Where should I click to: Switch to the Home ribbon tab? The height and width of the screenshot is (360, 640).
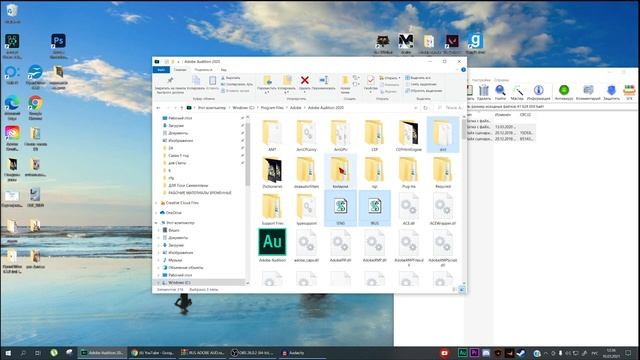[180, 70]
